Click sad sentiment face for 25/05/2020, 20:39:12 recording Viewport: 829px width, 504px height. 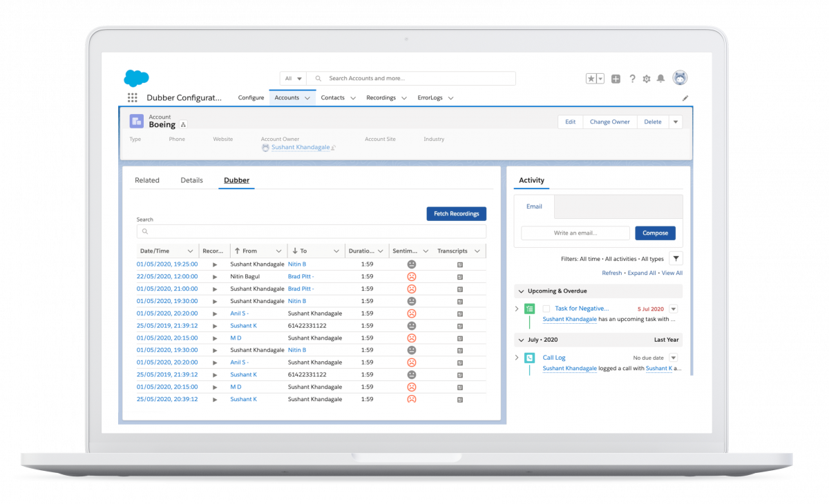click(412, 400)
